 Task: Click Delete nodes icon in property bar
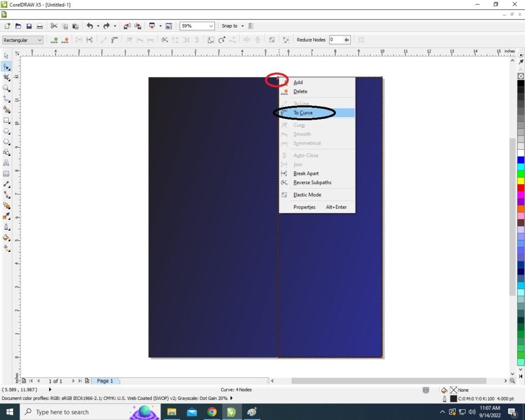pyautogui.click(x=65, y=40)
